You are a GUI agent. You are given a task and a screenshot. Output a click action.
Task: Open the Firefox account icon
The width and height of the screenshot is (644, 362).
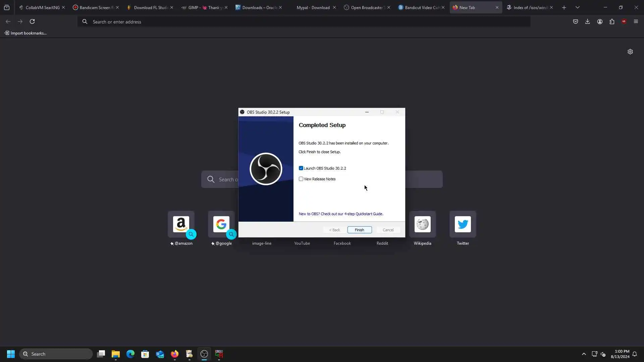(x=599, y=21)
